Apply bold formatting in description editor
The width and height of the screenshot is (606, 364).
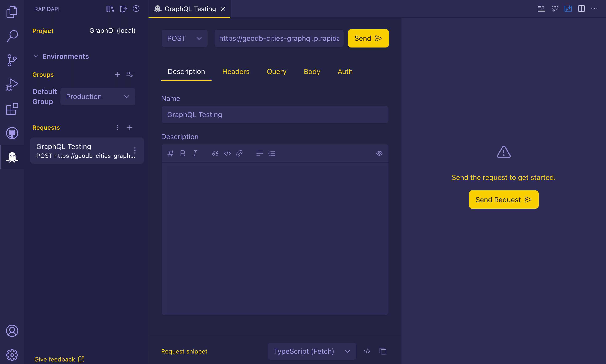[x=183, y=153]
